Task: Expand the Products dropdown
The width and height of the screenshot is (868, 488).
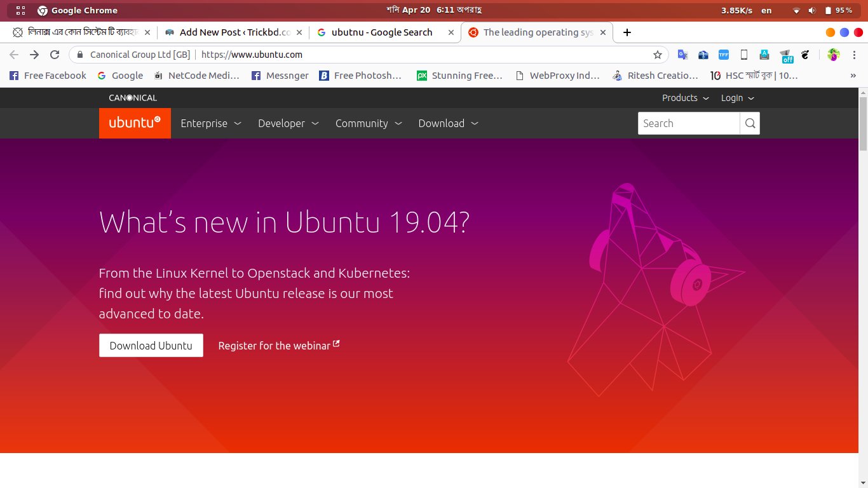Action: pos(685,98)
